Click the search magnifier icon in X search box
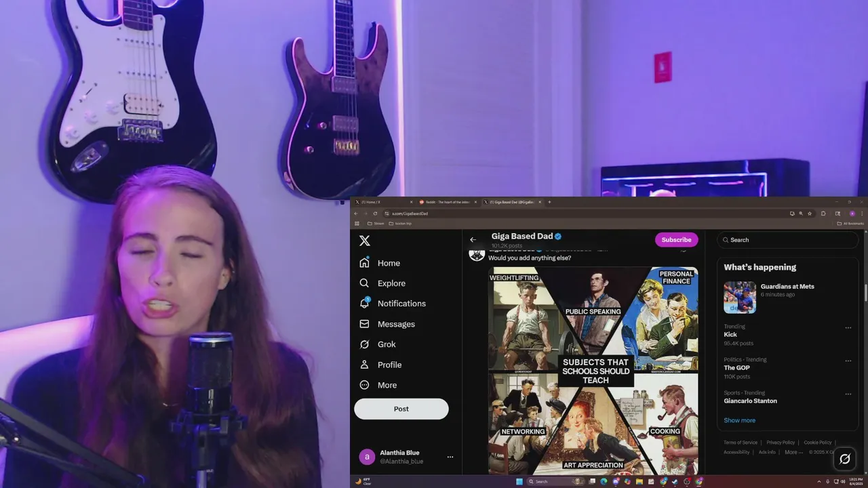 [726, 240]
